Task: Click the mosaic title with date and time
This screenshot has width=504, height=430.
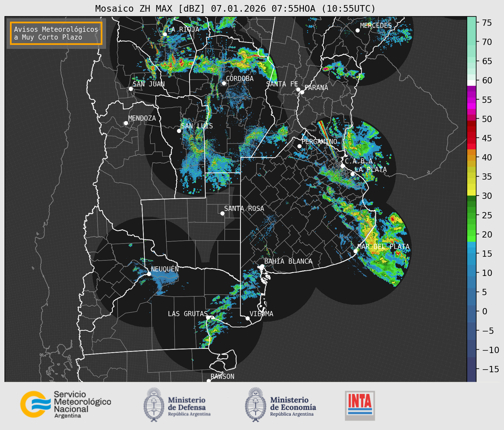Action: coord(235,9)
